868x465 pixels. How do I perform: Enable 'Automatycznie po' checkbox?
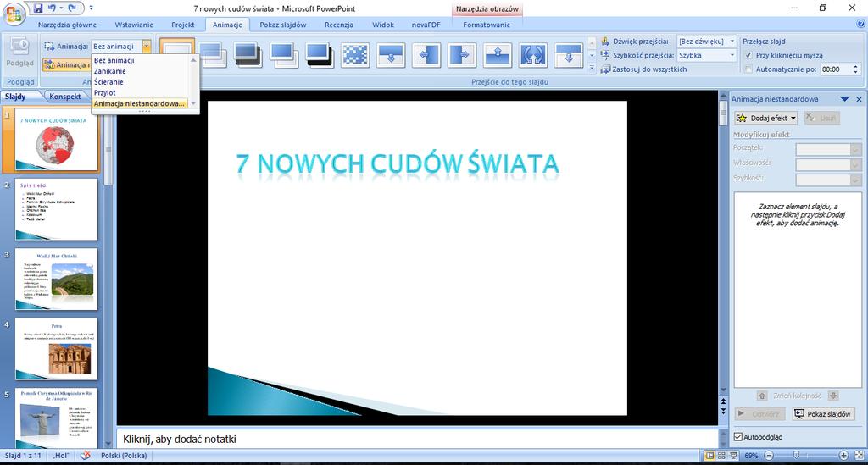748,69
